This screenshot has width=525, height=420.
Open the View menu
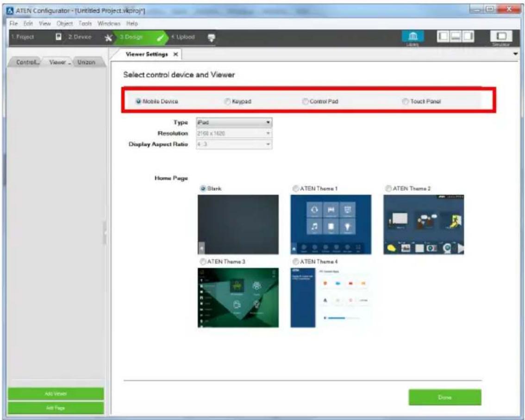pyautogui.click(x=45, y=24)
